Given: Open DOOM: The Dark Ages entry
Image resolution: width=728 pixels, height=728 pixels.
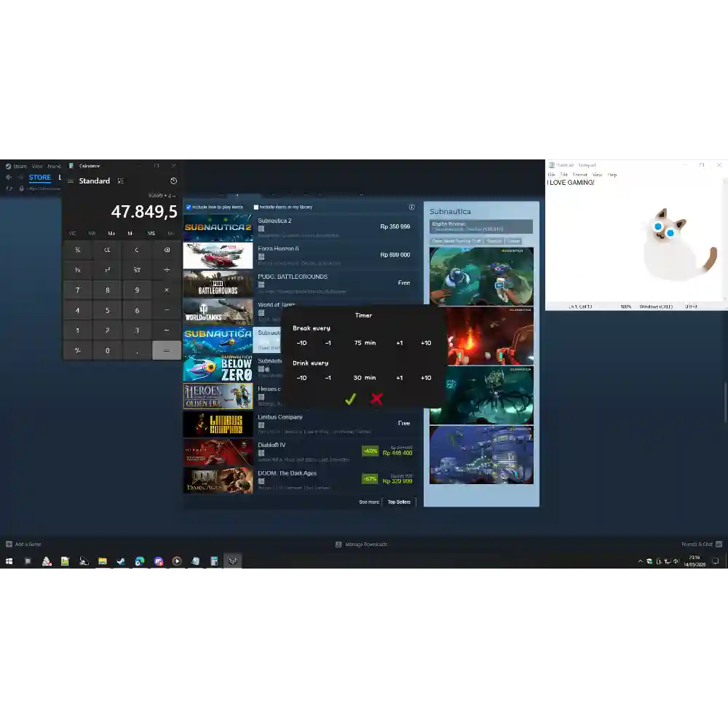Looking at the screenshot, I should [x=301, y=480].
